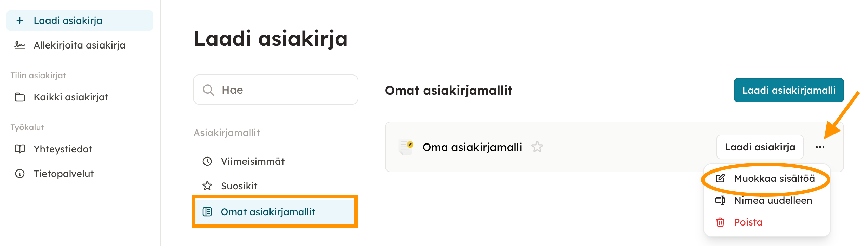Click the signature icon for Allekirjoita asiakirja
This screenshot has width=868, height=246.
point(20,45)
